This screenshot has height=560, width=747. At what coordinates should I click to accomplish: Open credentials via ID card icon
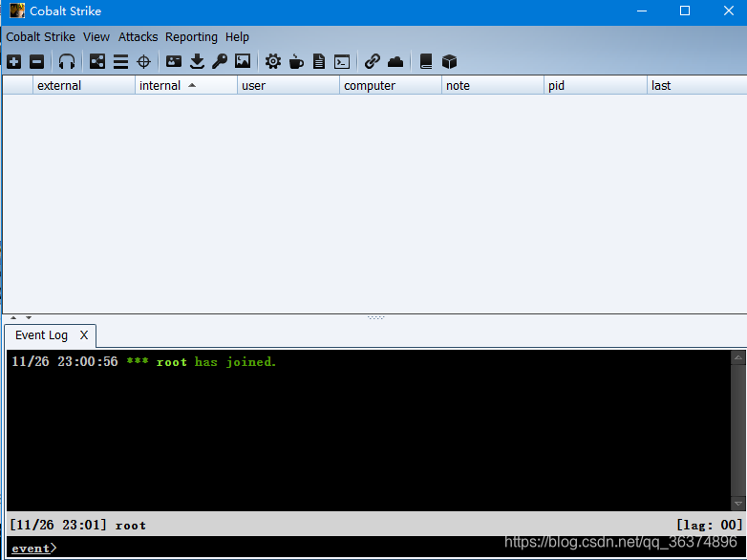click(x=174, y=61)
